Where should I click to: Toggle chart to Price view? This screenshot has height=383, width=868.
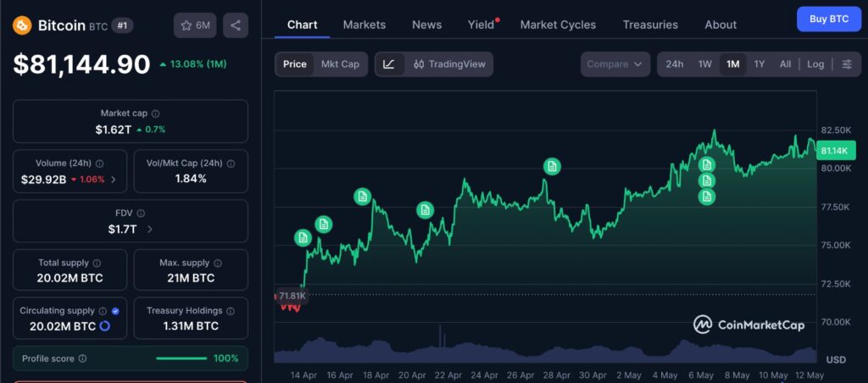(294, 64)
